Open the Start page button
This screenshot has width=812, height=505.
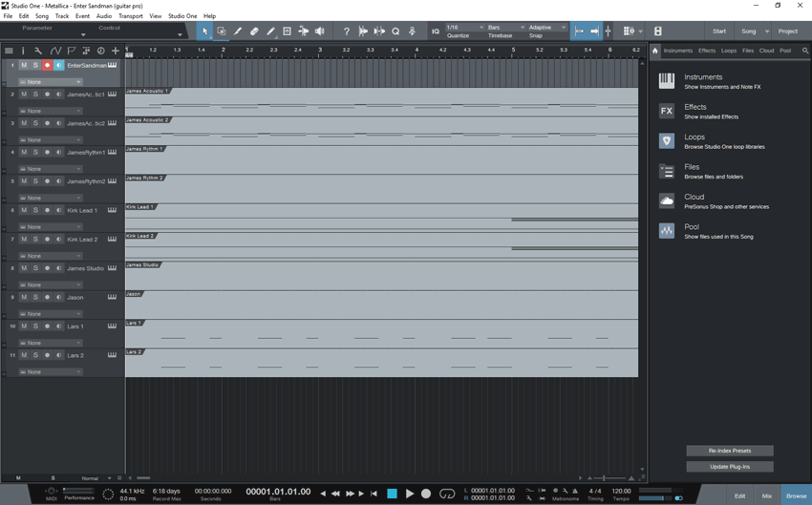(x=718, y=32)
